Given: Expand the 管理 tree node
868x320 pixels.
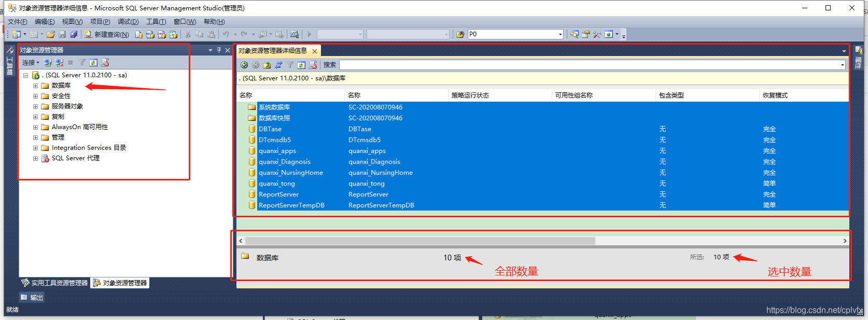Looking at the screenshot, I should click(35, 137).
